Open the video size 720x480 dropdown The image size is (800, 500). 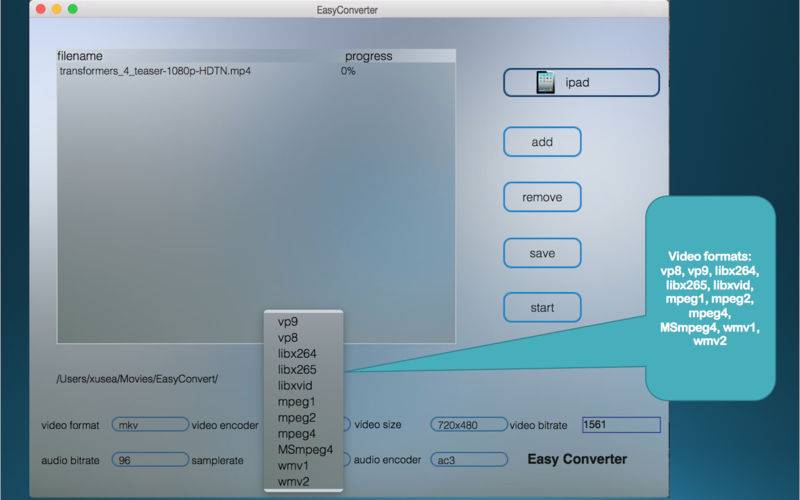pyautogui.click(x=467, y=425)
